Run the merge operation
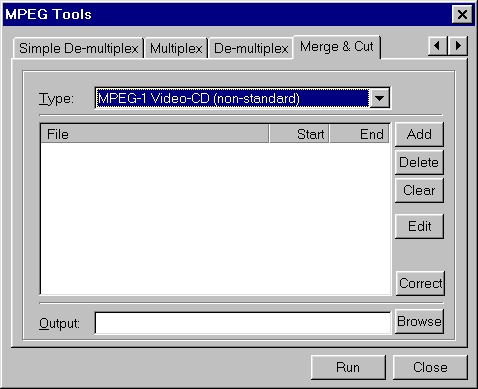The image size is (478, 389). 348,367
